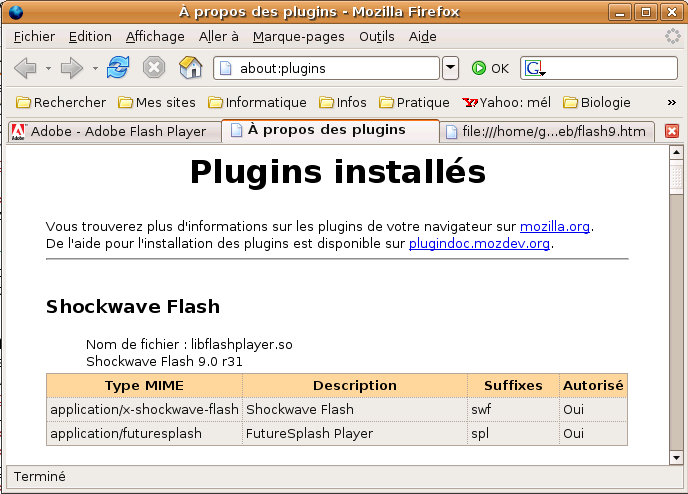
Task: Click the spl suffix cell
Action: (513, 433)
